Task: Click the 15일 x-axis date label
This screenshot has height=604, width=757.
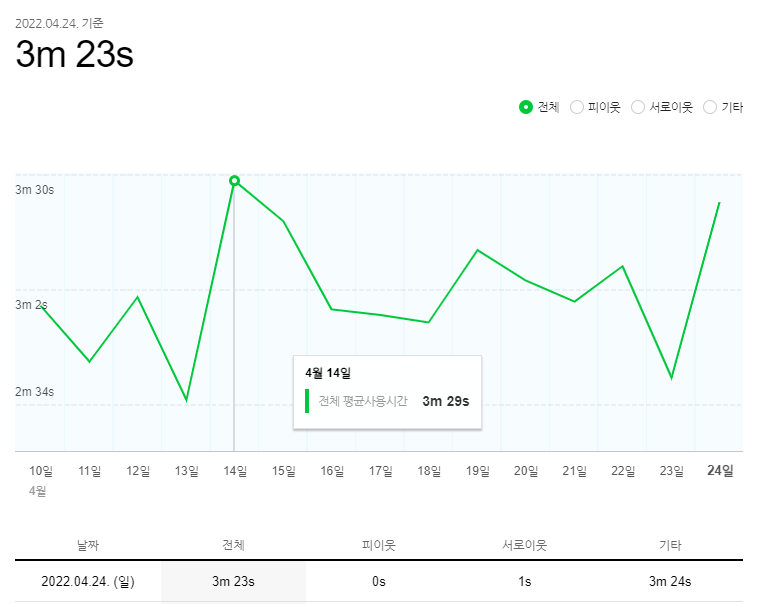Action: [x=284, y=471]
